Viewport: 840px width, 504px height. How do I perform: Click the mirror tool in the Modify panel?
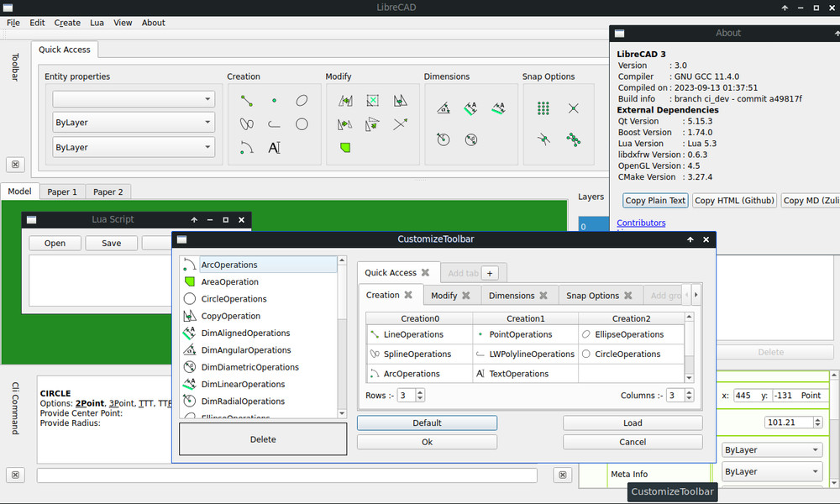(344, 100)
